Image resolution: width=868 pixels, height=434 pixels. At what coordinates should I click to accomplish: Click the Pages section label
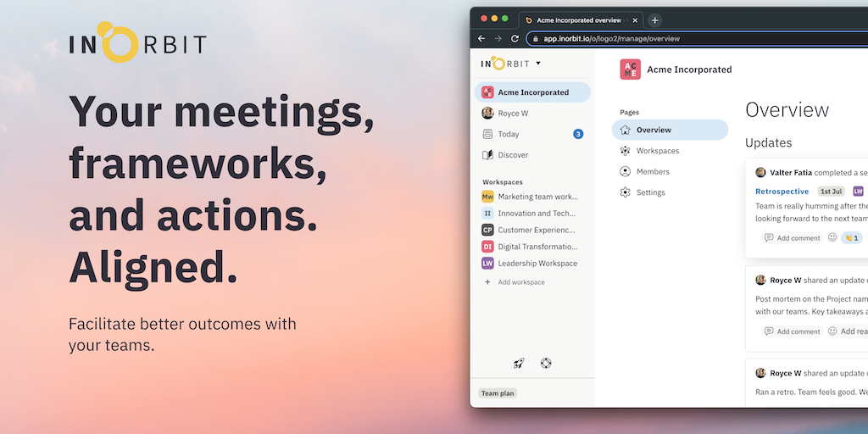630,113
